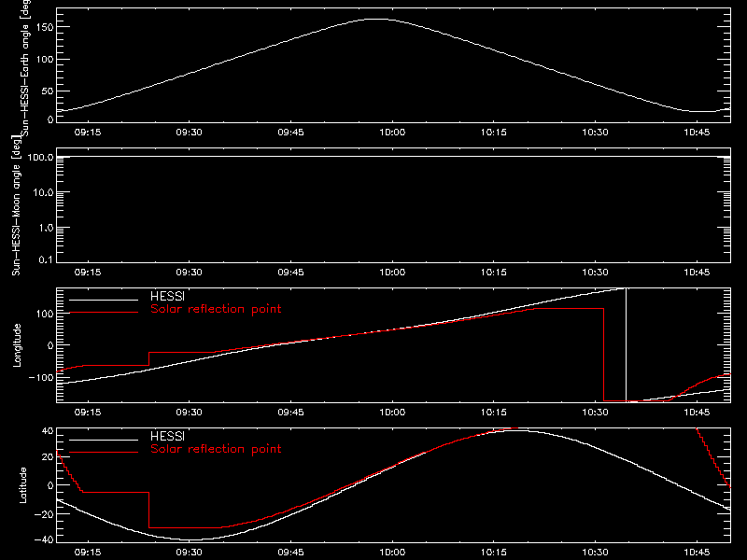
Task: Click the 10:00 time label under Earth angle plot
Action: pos(392,133)
